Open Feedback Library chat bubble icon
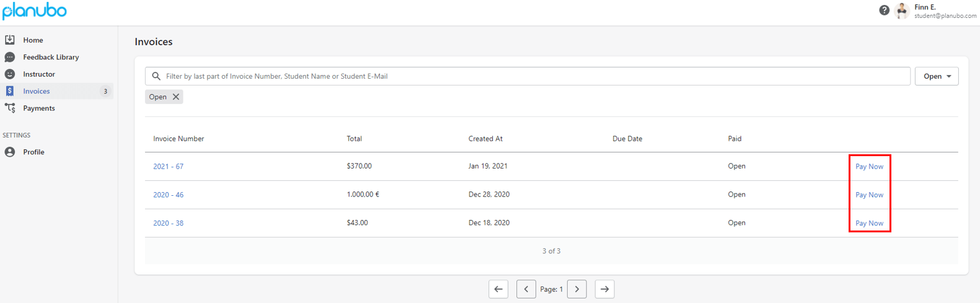 (x=10, y=57)
